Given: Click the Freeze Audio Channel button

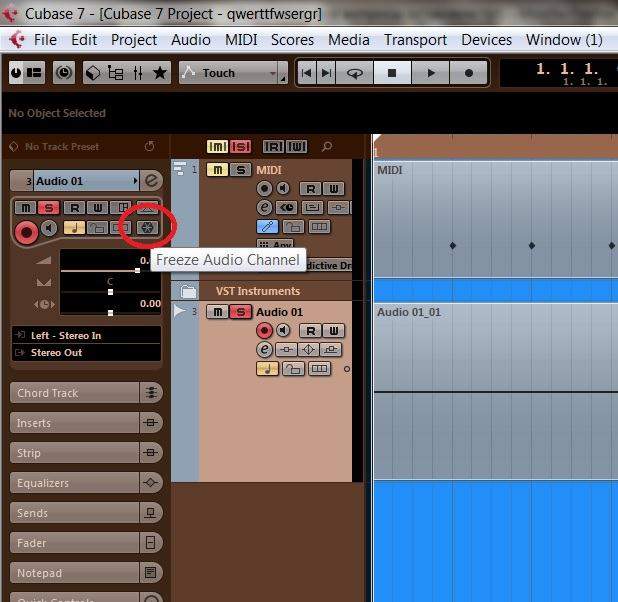Looking at the screenshot, I should point(147,228).
